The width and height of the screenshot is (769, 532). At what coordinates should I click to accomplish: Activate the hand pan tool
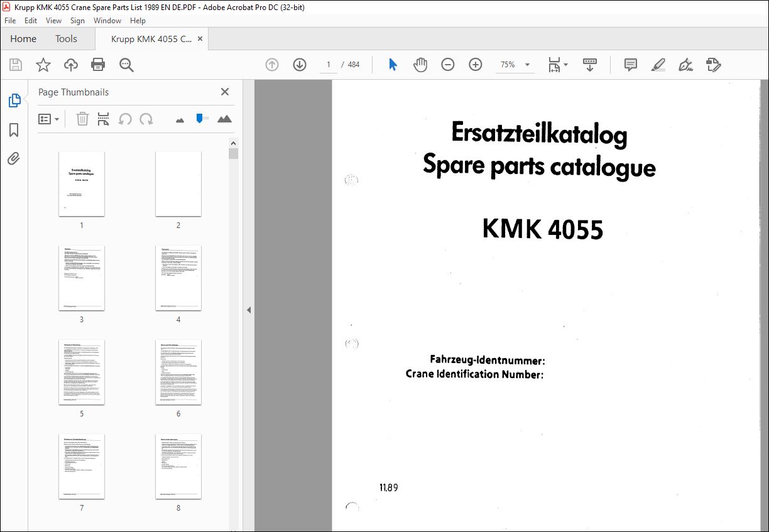[x=420, y=65]
